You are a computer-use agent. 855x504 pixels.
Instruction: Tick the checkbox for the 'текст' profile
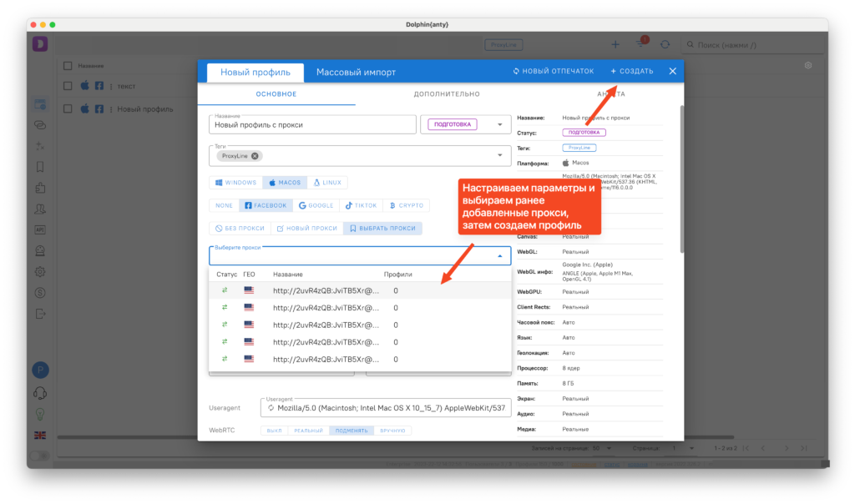pyautogui.click(x=68, y=85)
